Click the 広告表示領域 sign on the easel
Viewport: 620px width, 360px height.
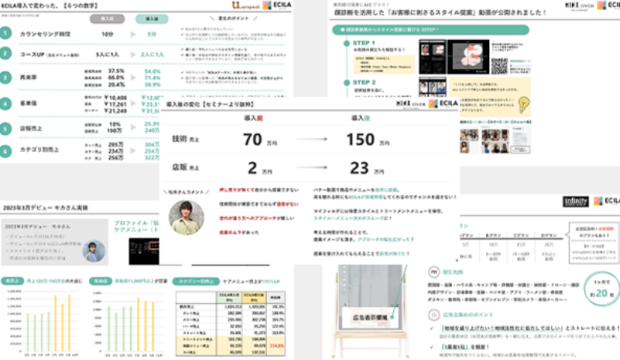[370, 317]
